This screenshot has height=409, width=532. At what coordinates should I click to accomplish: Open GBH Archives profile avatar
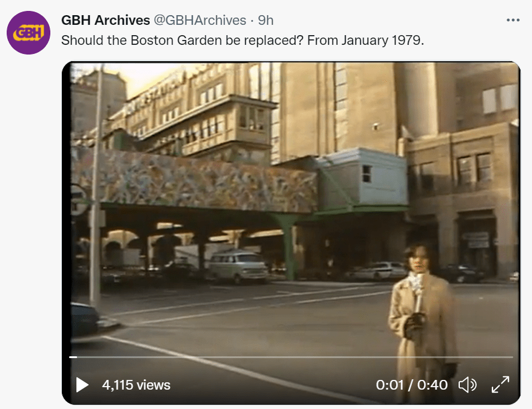29,33
